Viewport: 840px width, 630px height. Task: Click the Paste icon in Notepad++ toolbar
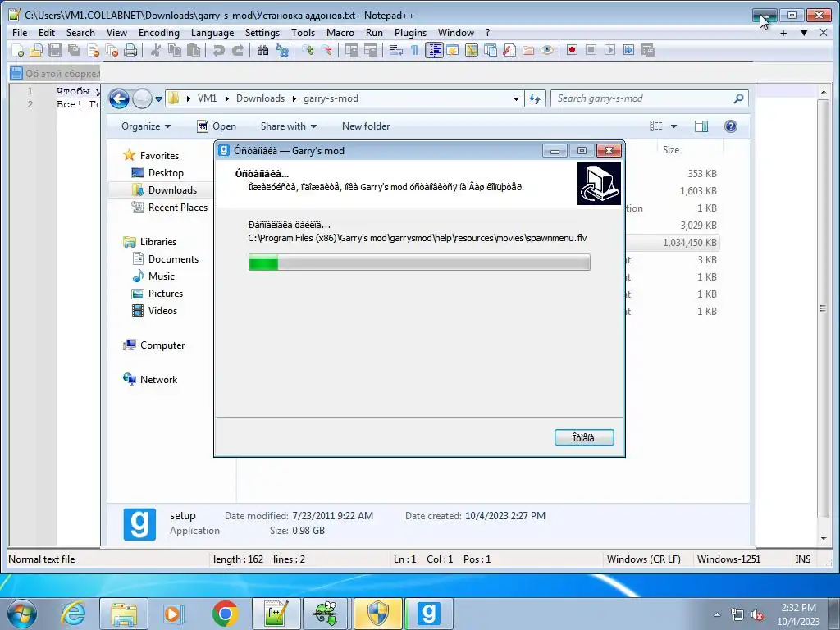(194, 50)
